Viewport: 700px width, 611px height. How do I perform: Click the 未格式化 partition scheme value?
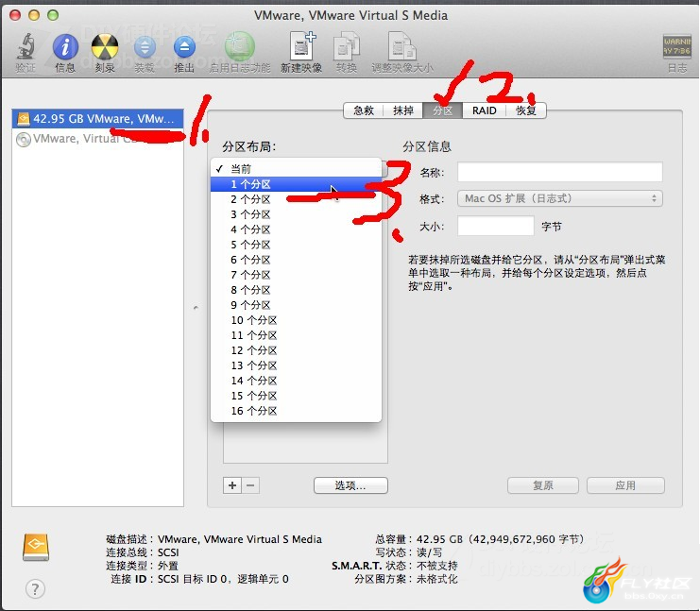[x=437, y=579]
